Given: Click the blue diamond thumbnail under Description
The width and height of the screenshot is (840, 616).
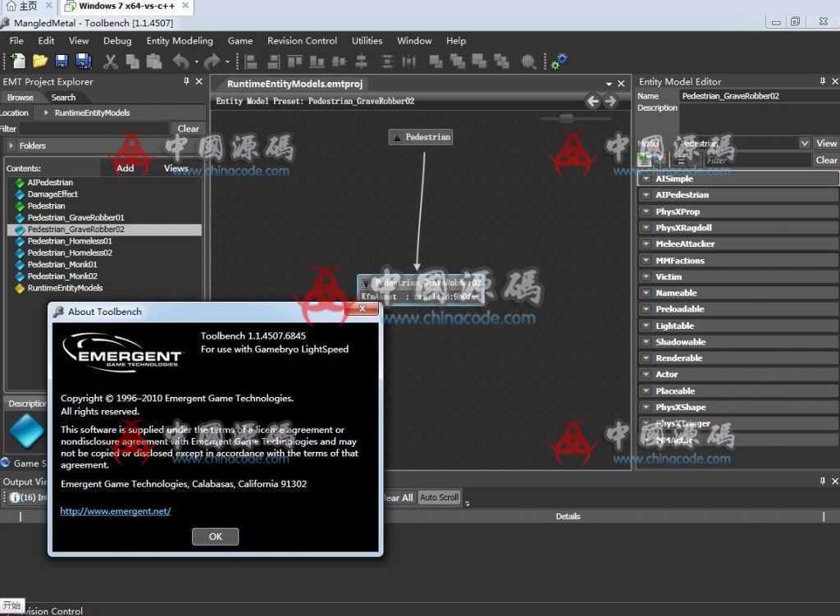Looking at the screenshot, I should tap(26, 431).
